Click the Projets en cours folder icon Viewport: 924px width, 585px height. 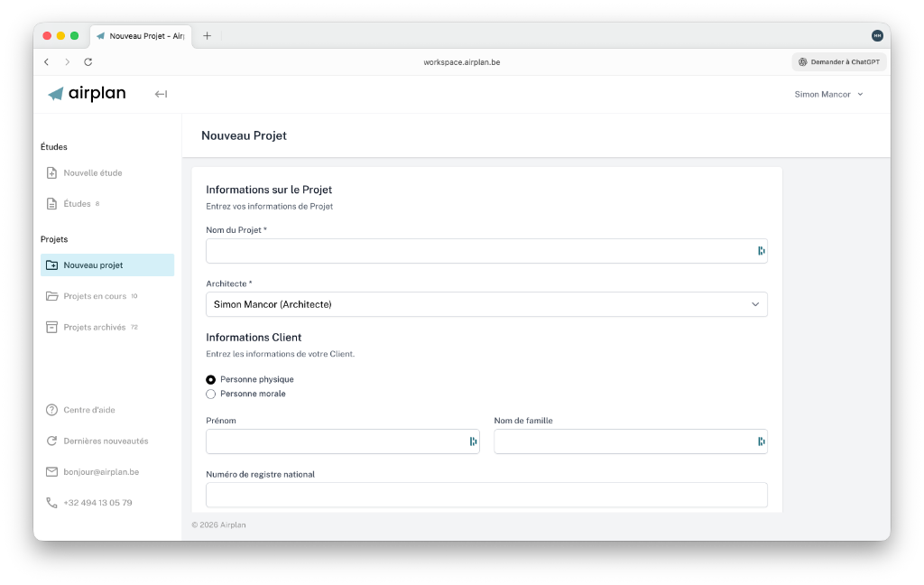click(51, 296)
